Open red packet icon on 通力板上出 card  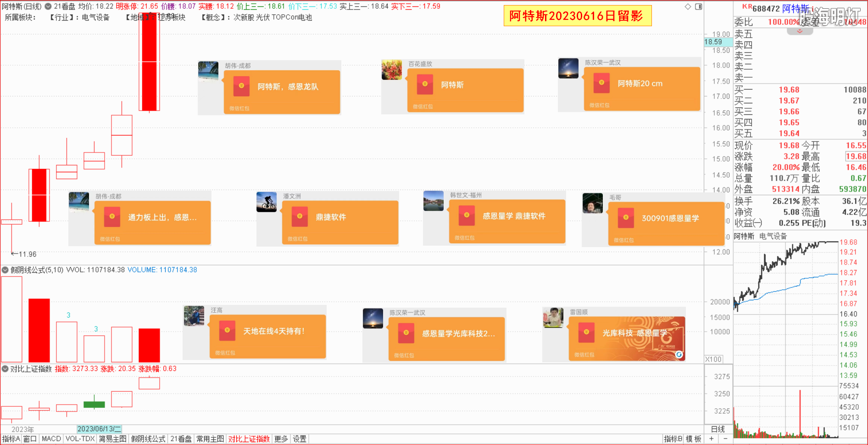coord(112,217)
